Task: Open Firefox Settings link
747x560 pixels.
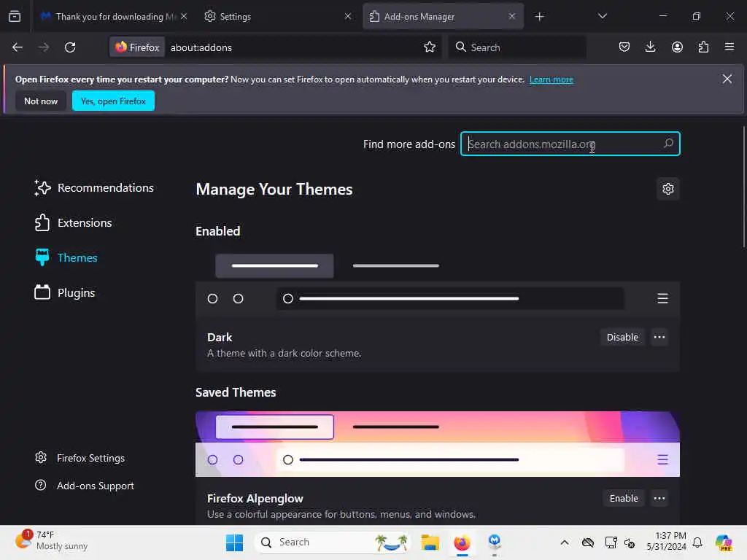Action: tap(80, 458)
